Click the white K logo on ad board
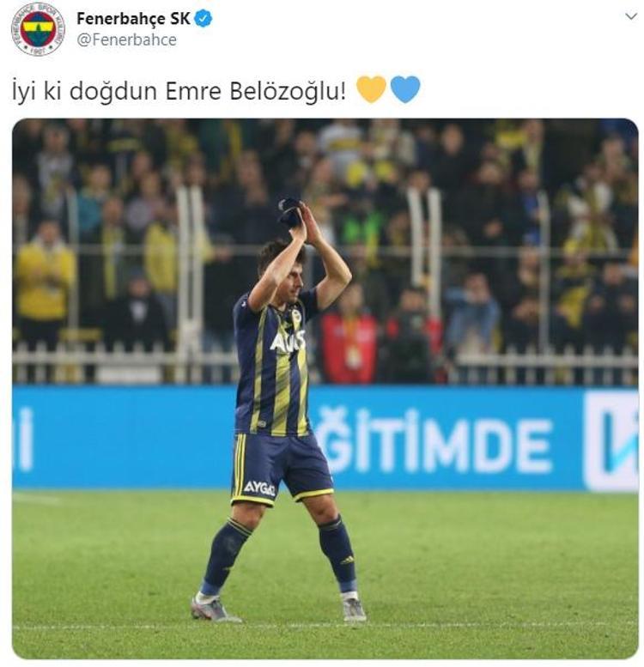Image resolution: width=644 pixels, height=667 pixels. 611,440
